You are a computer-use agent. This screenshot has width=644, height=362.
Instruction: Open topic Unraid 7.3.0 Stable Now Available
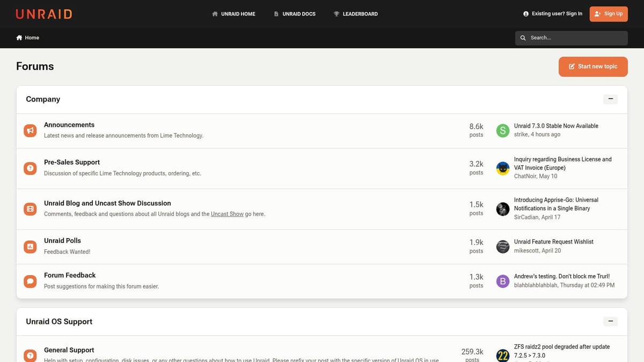tap(556, 126)
